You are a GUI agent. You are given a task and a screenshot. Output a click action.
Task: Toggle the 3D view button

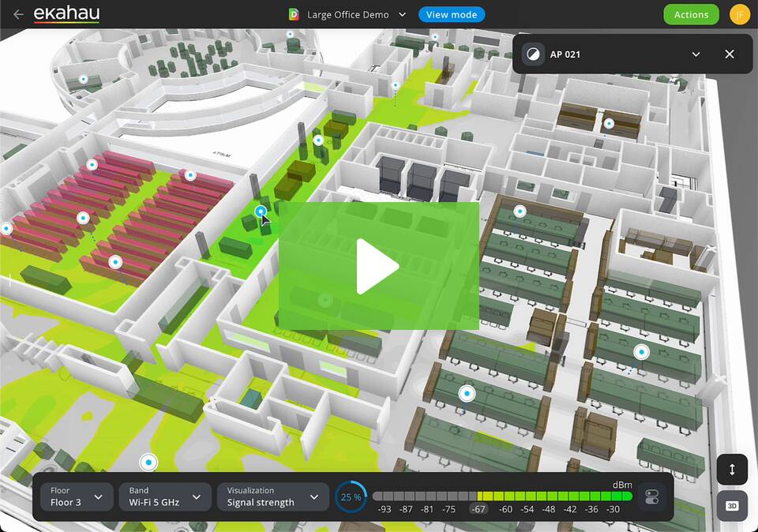[732, 506]
